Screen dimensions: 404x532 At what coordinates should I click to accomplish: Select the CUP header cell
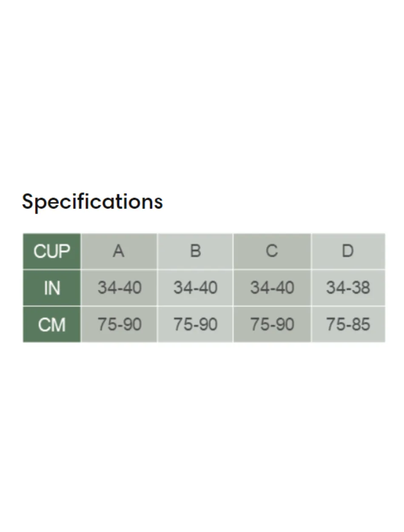point(52,251)
